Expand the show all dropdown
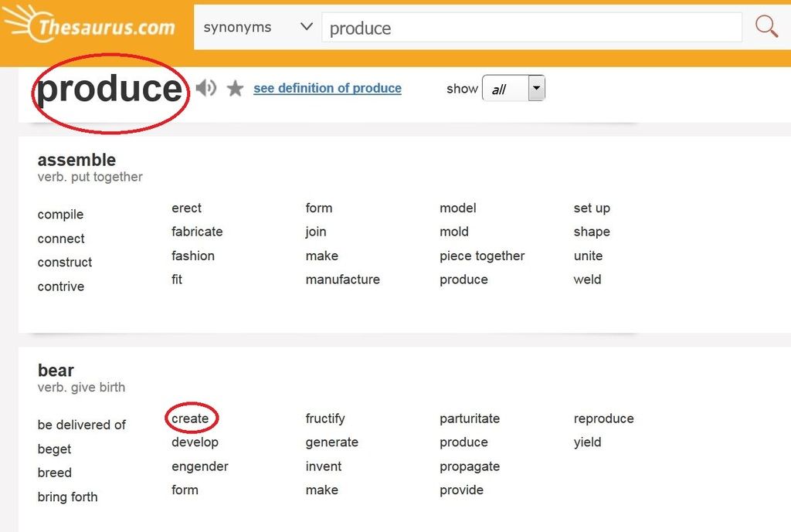 point(536,88)
